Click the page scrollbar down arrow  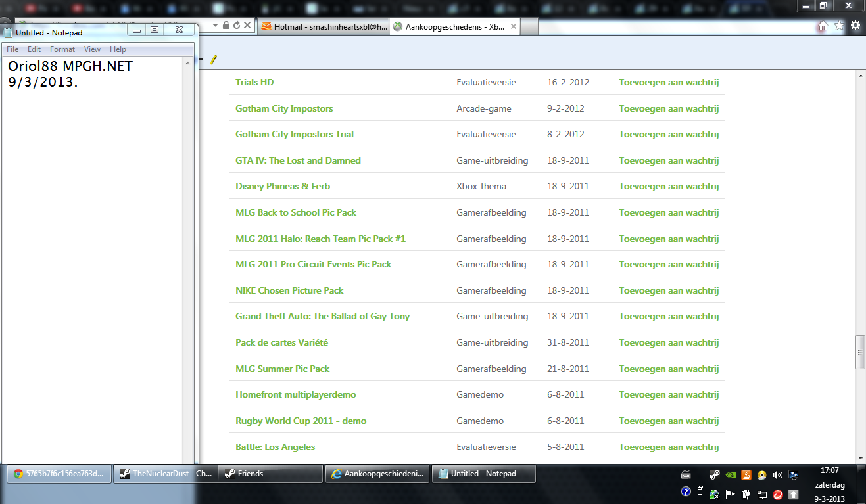[x=859, y=458]
